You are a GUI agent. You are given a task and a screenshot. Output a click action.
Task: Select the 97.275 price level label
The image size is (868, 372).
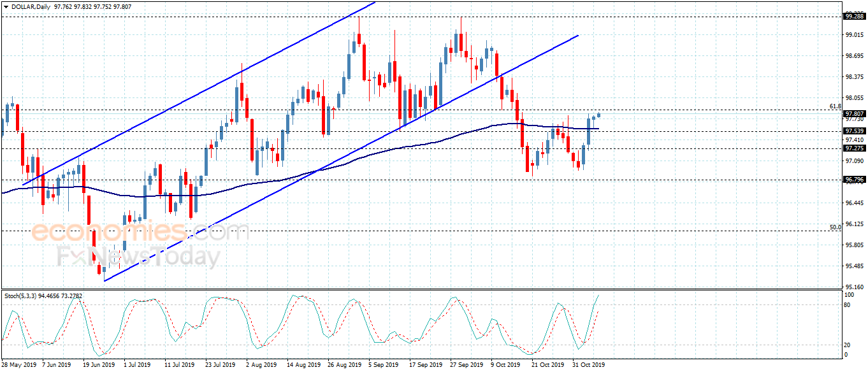(x=853, y=148)
